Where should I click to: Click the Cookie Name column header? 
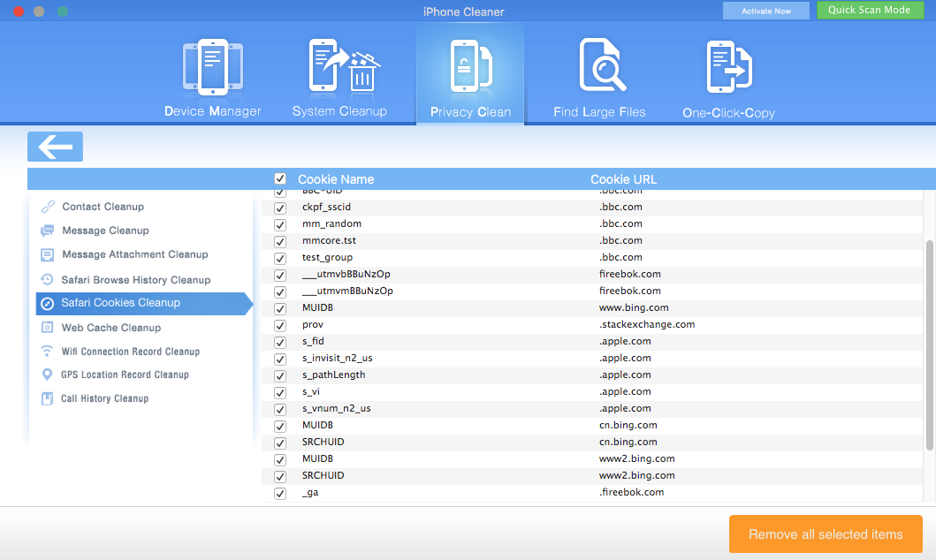(336, 179)
